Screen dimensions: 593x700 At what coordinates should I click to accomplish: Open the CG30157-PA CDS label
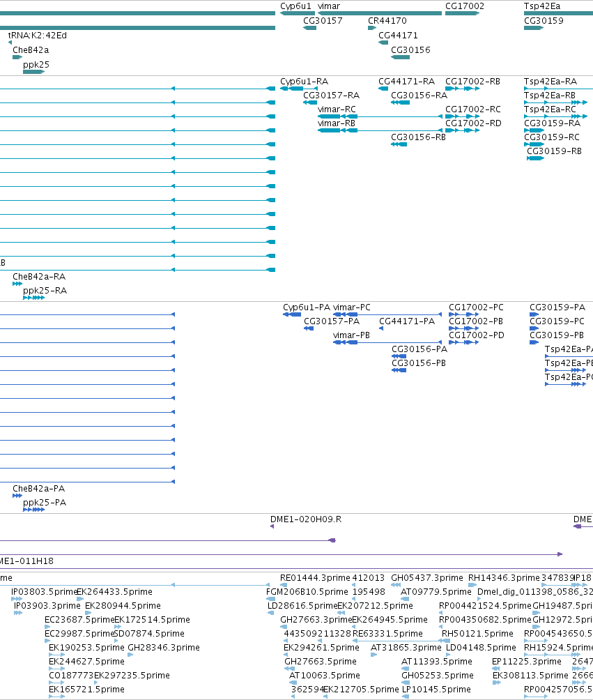click(x=332, y=321)
